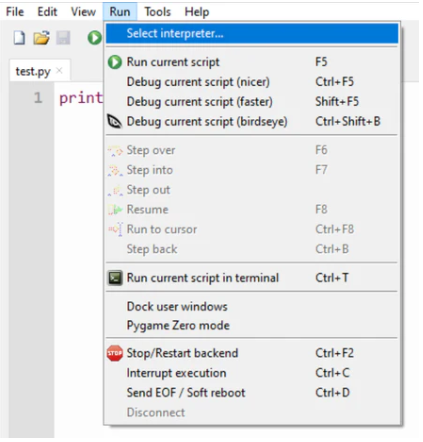Click the birdseye eye icon in menu
423x442 pixels.
point(114,122)
